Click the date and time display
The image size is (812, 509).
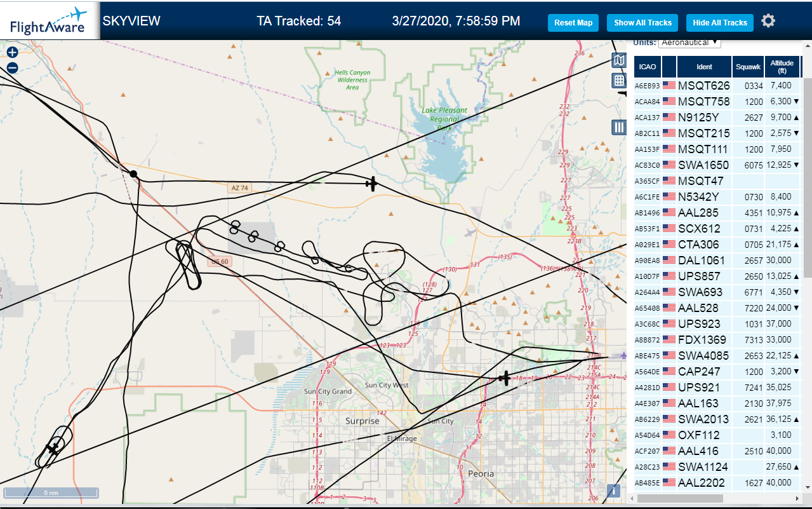point(456,21)
